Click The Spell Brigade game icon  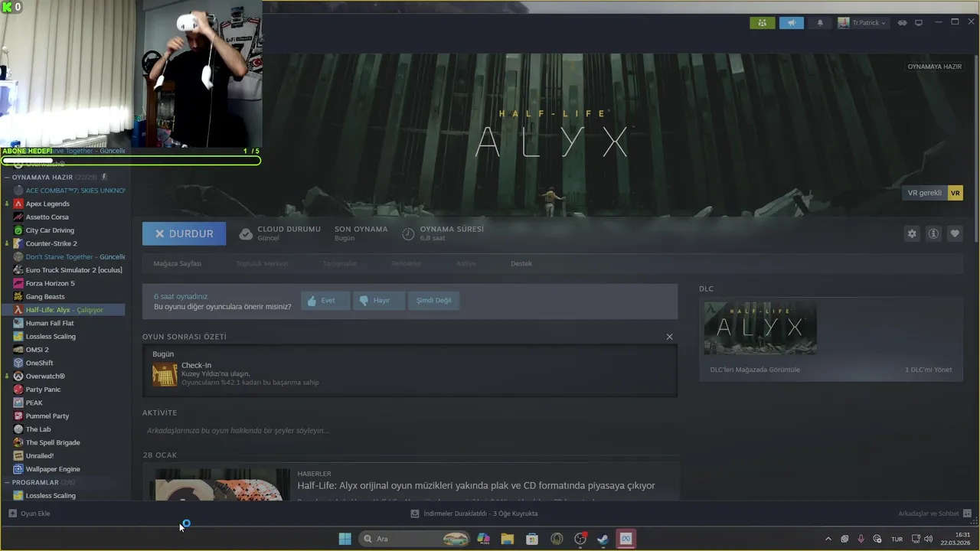pos(18,442)
